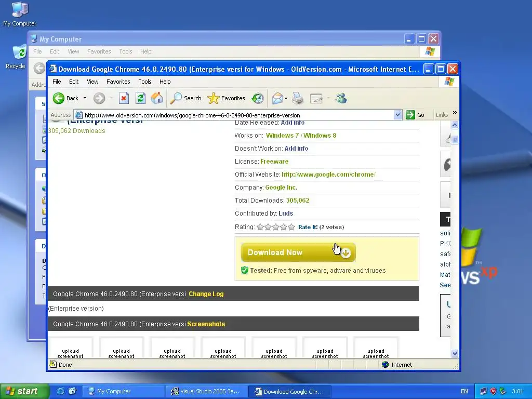Click the Rate It! link
The width and height of the screenshot is (532, 399).
click(x=308, y=227)
